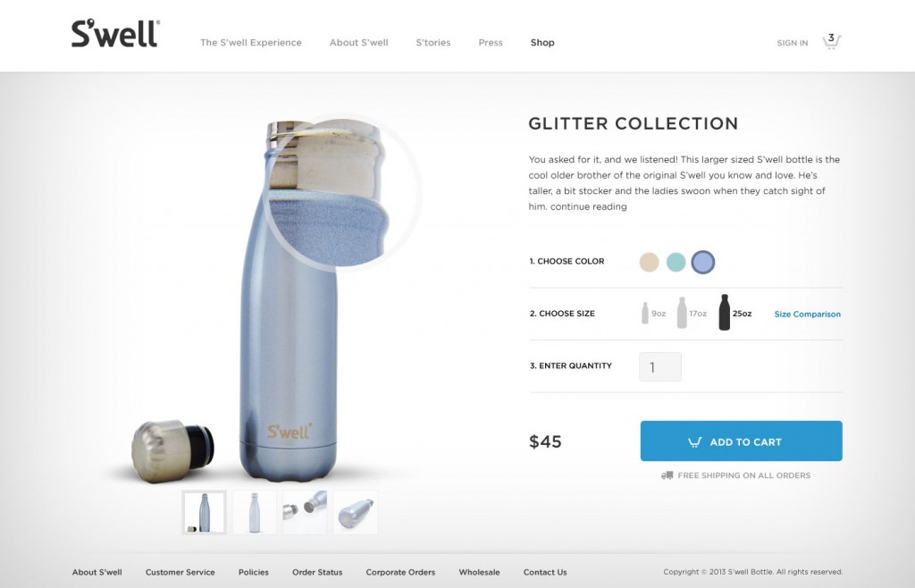View fourth thumbnail of bottle bottom

coord(356,512)
